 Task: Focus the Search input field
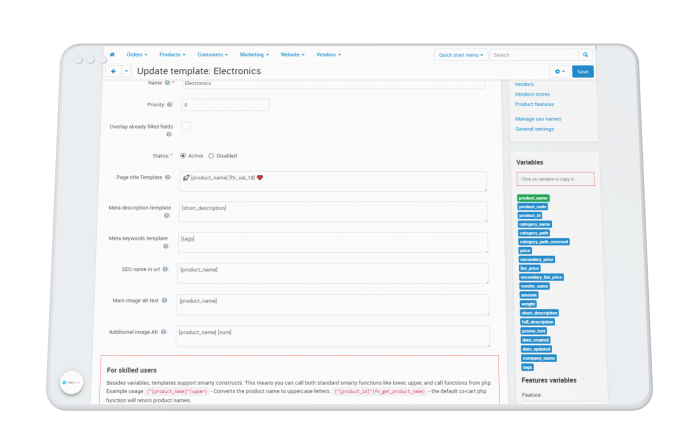534,55
